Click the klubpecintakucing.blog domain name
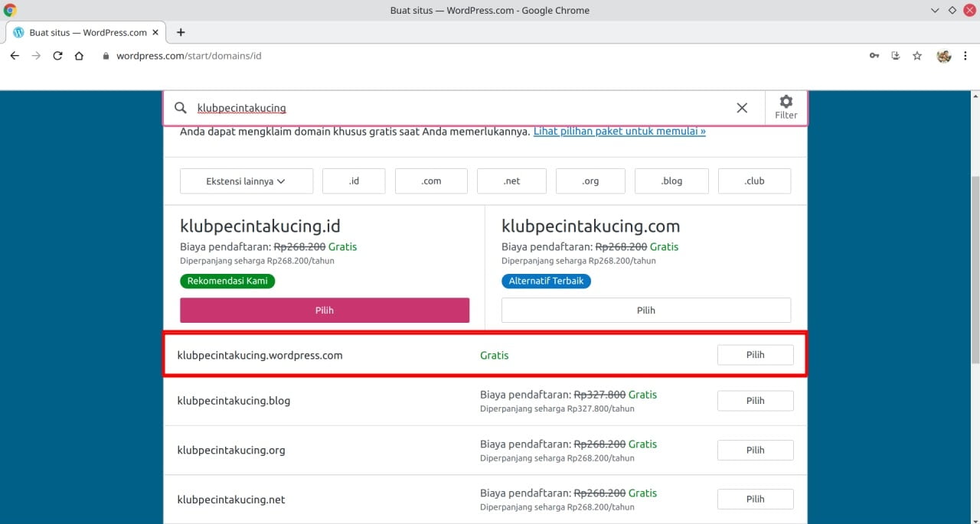 tap(234, 401)
